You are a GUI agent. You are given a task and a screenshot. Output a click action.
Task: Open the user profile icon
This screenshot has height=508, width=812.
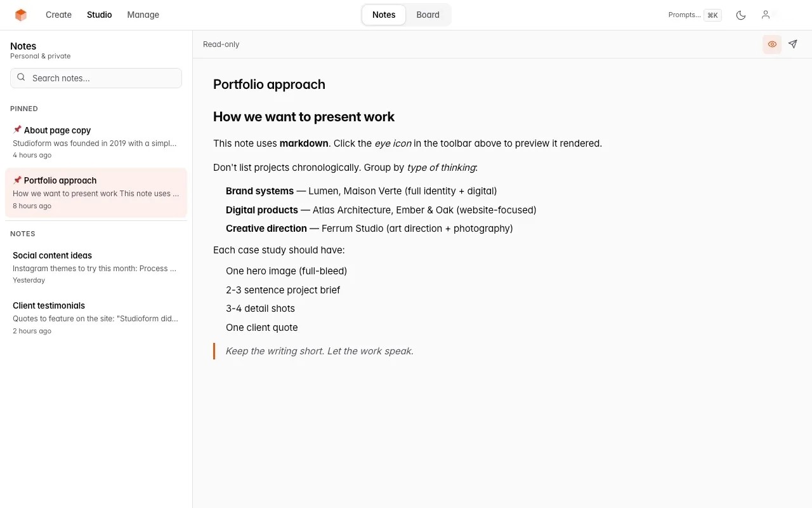coord(766,14)
